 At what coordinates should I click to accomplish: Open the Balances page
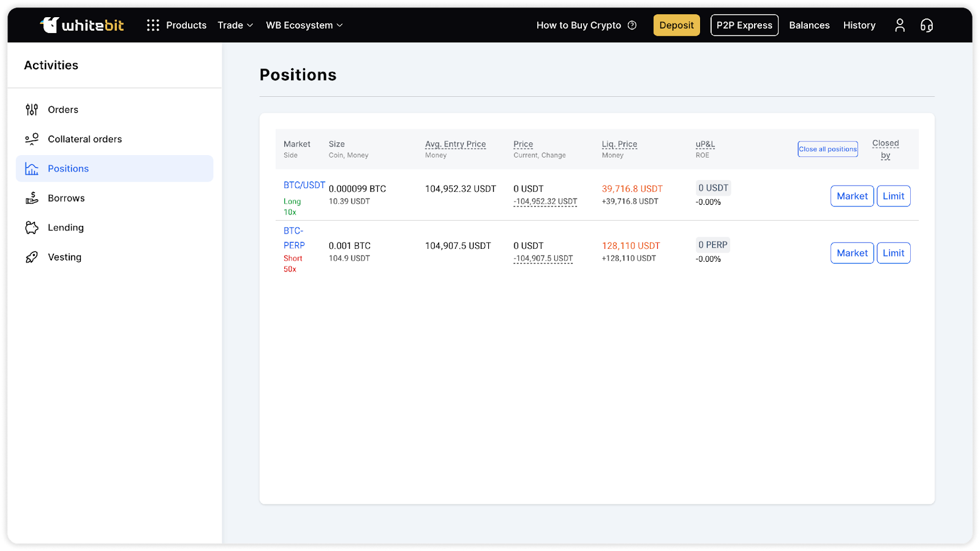[809, 25]
